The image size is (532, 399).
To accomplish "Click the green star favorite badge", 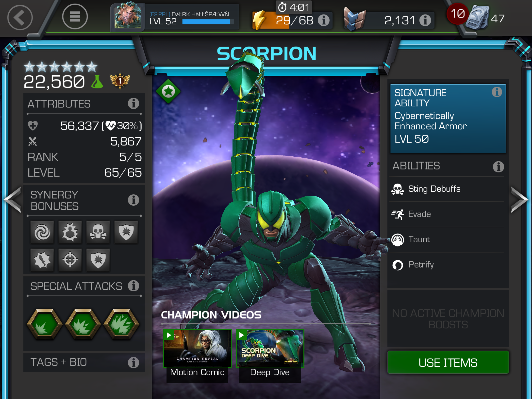I will tap(168, 91).
